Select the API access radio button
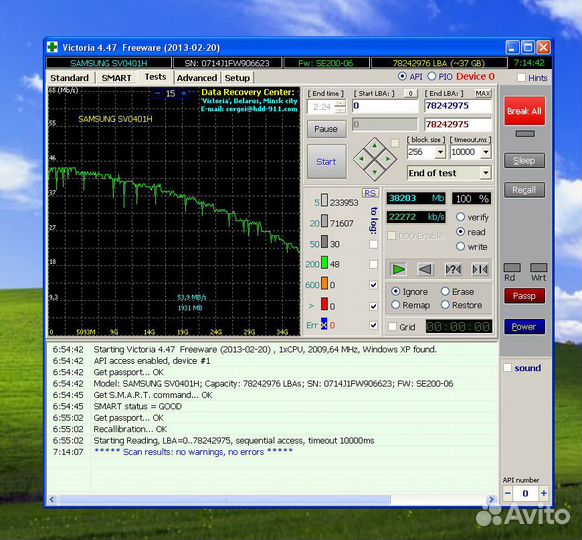Image resolution: width=582 pixels, height=540 pixels. [402, 76]
